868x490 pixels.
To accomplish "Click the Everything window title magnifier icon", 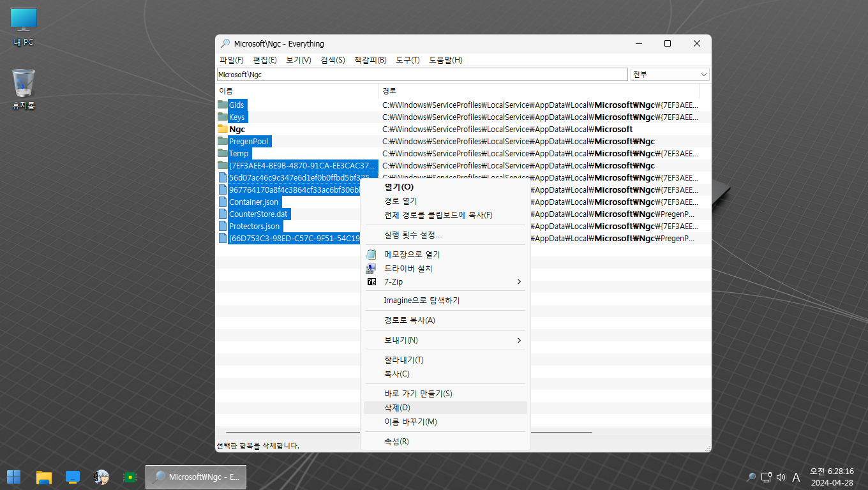I will point(225,43).
